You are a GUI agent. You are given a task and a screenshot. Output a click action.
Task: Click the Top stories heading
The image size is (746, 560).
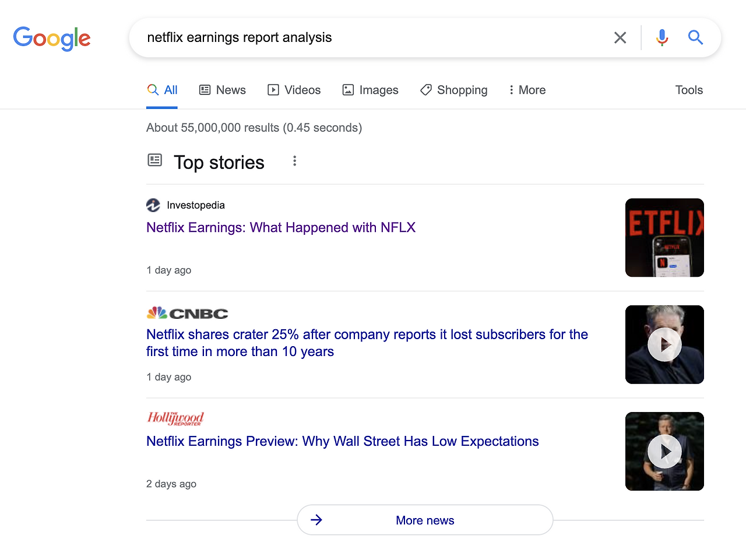point(219,162)
